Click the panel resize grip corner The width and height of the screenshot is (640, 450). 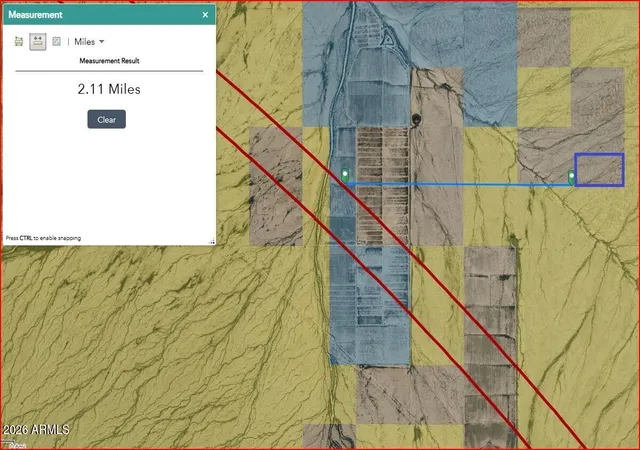click(x=212, y=241)
